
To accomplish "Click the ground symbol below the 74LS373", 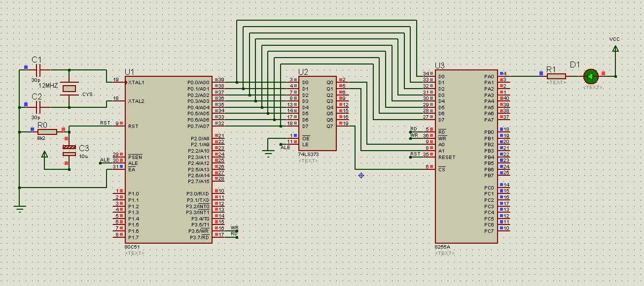I will tap(268, 153).
